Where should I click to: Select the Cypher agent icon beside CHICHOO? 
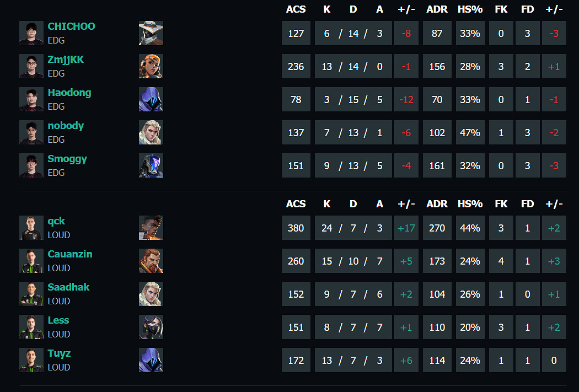tap(151, 33)
